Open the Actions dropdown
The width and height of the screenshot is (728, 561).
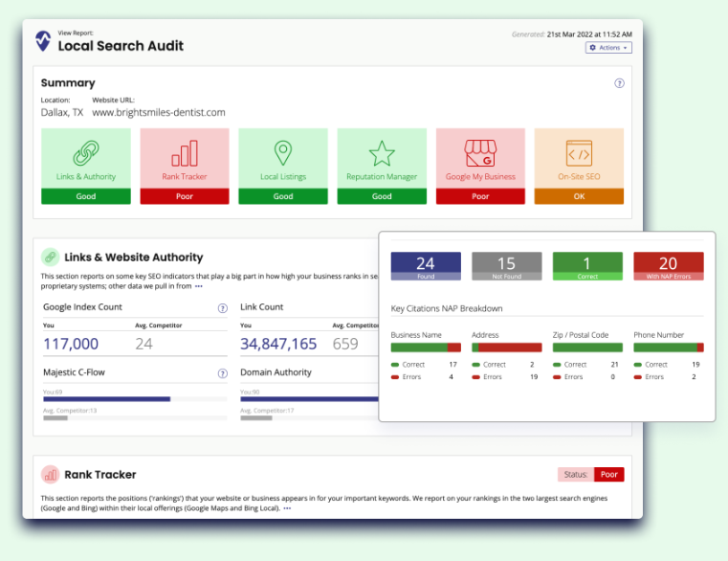coord(608,48)
